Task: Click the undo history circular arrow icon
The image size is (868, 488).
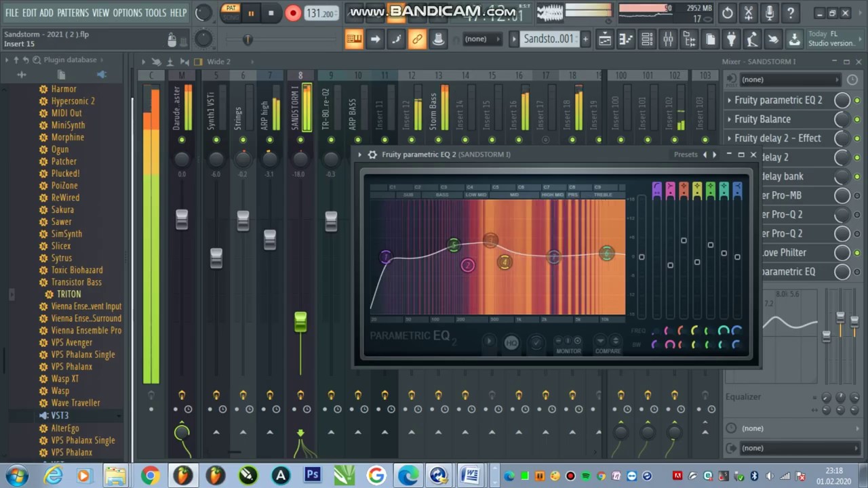Action: click(x=727, y=13)
